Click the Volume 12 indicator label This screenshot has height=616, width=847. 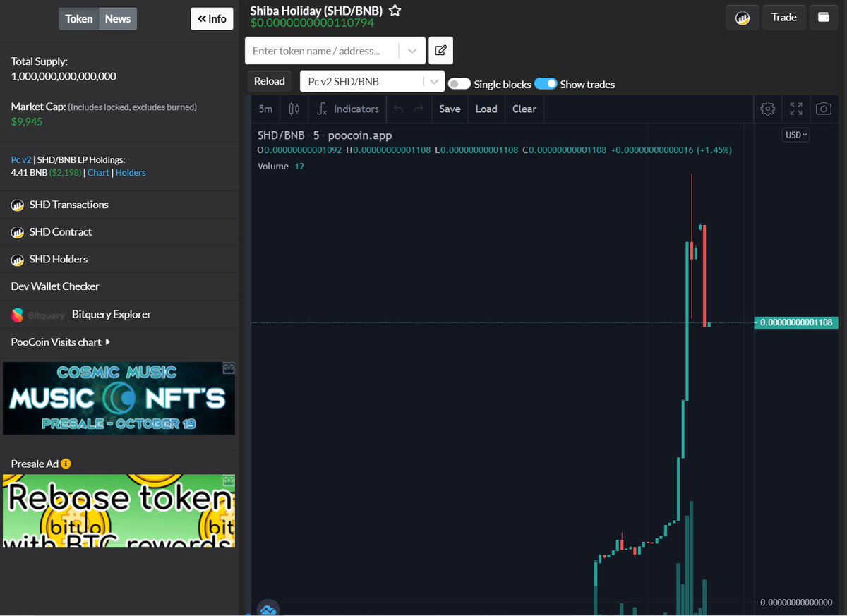tap(281, 167)
